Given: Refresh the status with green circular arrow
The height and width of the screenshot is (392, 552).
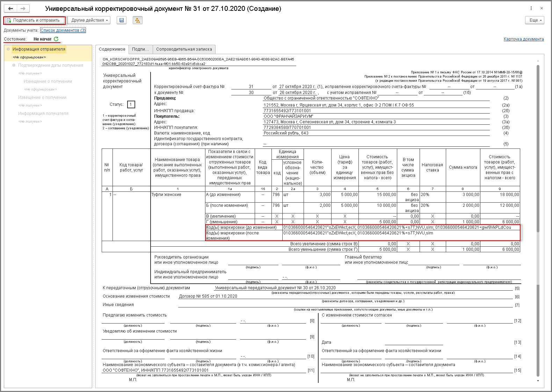Looking at the screenshot, I should coord(56,39).
